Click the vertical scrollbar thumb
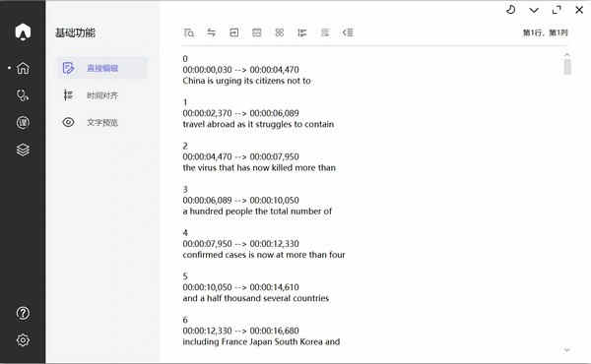Image resolution: width=591 pixels, height=364 pixels. [567, 67]
